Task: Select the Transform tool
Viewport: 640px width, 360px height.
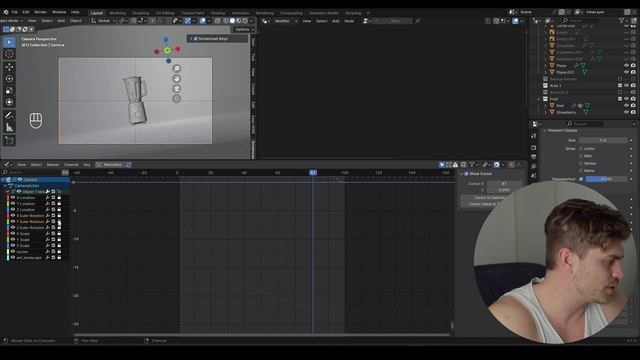Action: (x=9, y=102)
